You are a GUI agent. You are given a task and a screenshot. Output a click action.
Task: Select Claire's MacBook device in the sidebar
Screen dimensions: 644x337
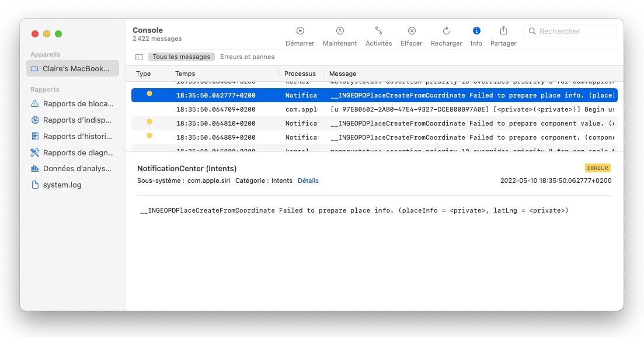click(72, 68)
